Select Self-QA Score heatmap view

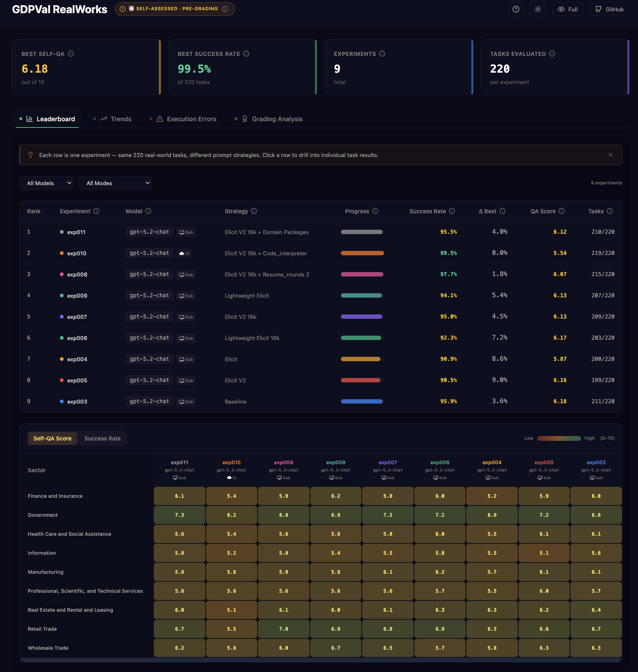click(52, 438)
